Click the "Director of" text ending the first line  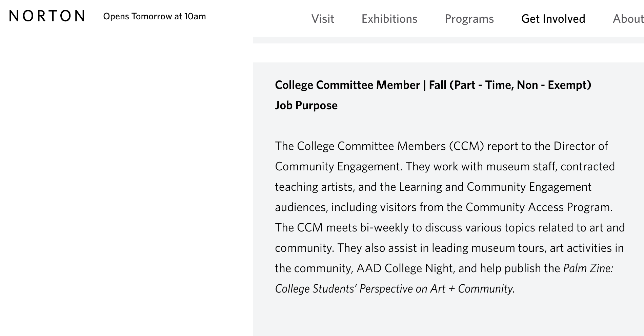(x=580, y=146)
